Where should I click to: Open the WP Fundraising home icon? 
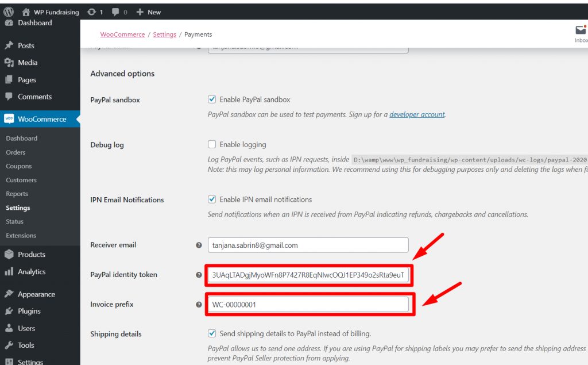pos(26,12)
